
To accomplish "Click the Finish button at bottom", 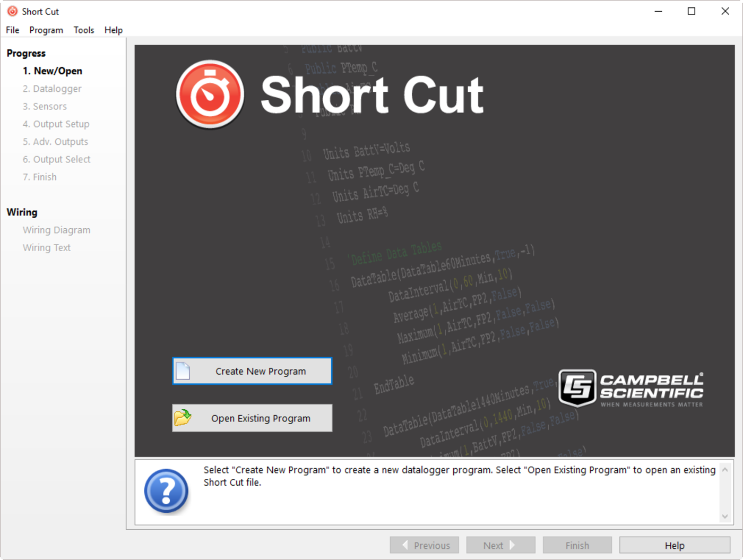I will tap(577, 545).
